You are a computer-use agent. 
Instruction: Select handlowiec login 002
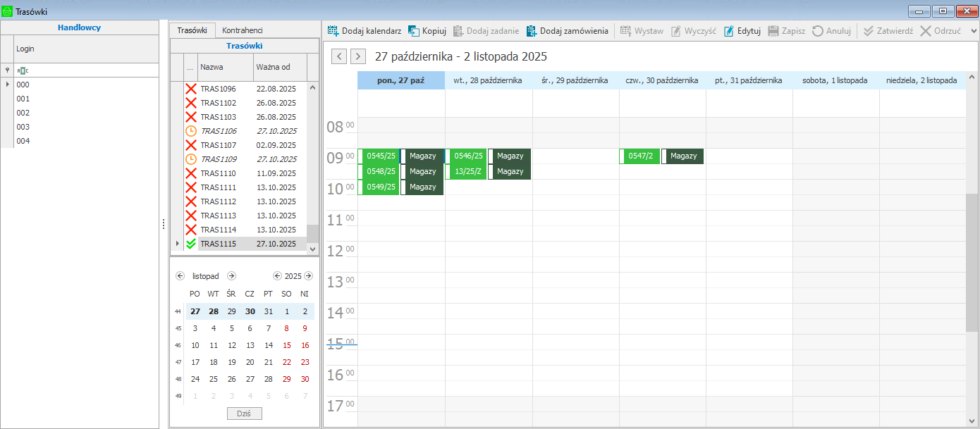pos(23,113)
